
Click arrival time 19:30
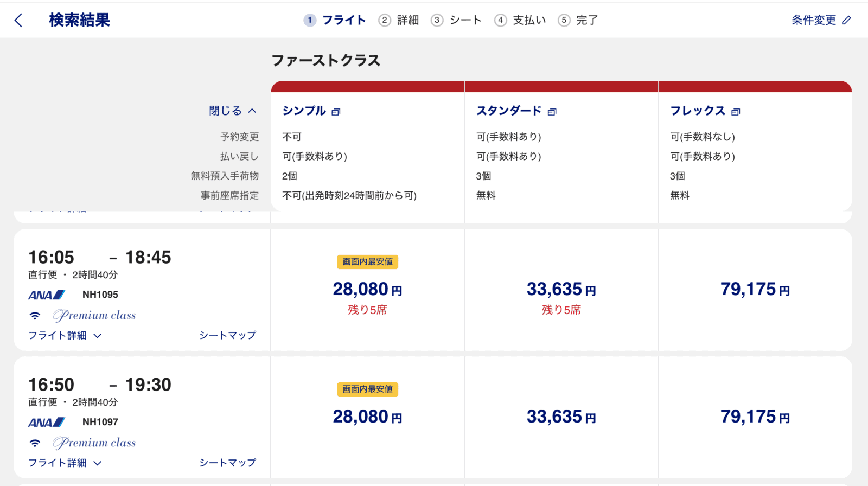pos(148,385)
